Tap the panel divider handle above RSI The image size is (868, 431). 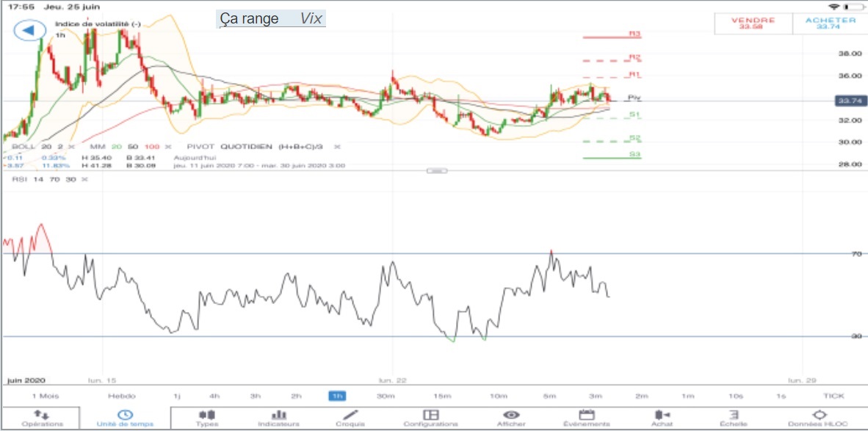[x=437, y=170]
